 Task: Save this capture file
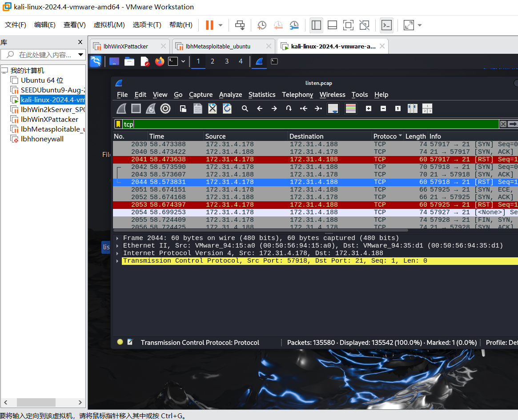coord(197,108)
